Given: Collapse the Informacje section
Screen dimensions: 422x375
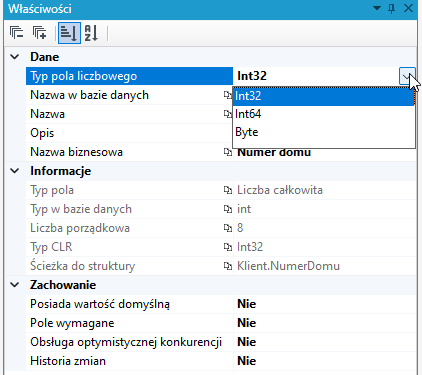Looking at the screenshot, I should tap(15, 171).
